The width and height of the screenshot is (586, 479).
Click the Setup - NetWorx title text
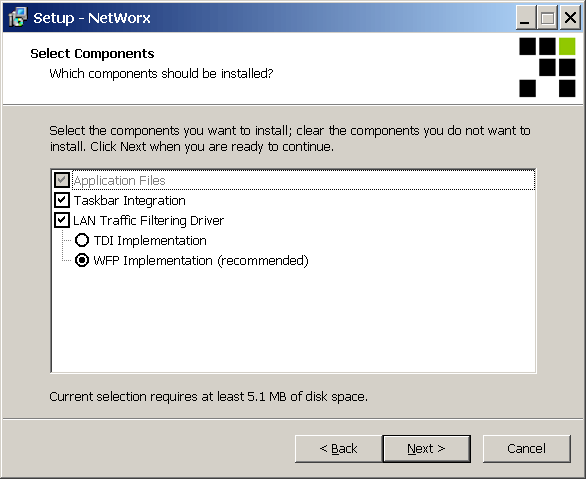click(x=92, y=18)
